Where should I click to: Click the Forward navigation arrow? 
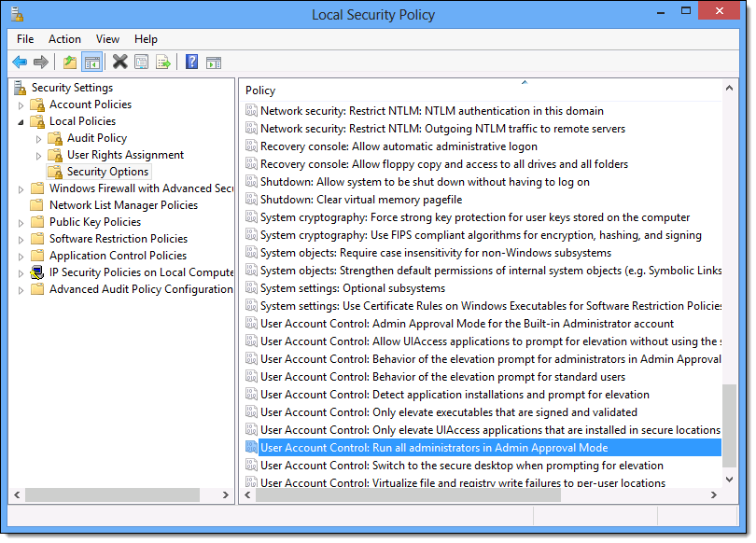(x=39, y=62)
